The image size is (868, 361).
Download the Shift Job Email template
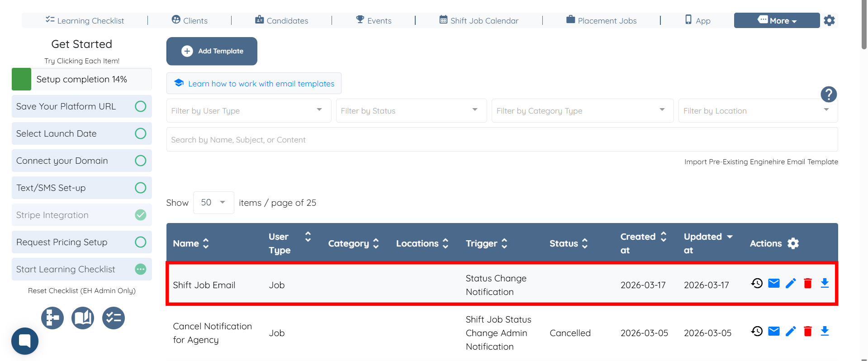click(825, 284)
